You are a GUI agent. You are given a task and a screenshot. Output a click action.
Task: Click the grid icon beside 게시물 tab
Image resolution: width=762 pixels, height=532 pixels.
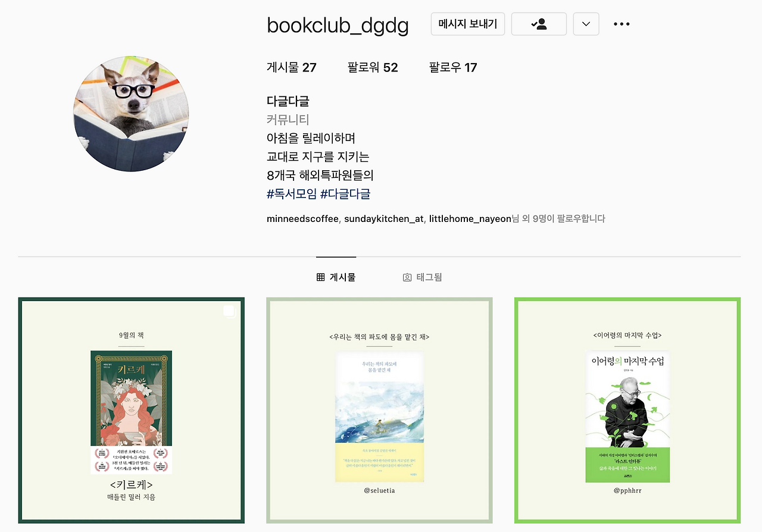321,277
